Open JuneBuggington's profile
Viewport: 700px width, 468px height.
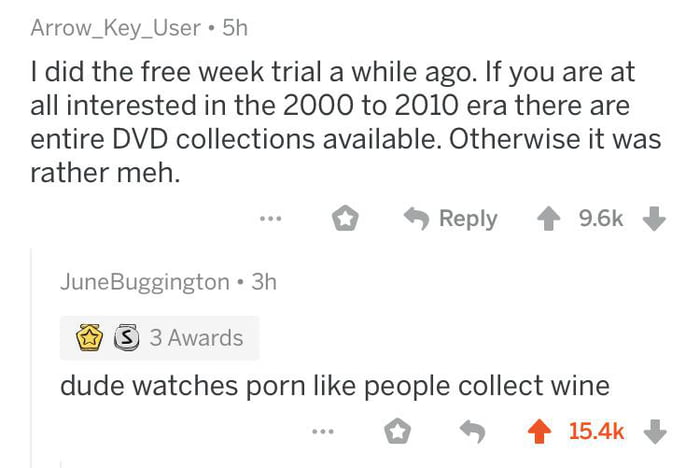[144, 282]
